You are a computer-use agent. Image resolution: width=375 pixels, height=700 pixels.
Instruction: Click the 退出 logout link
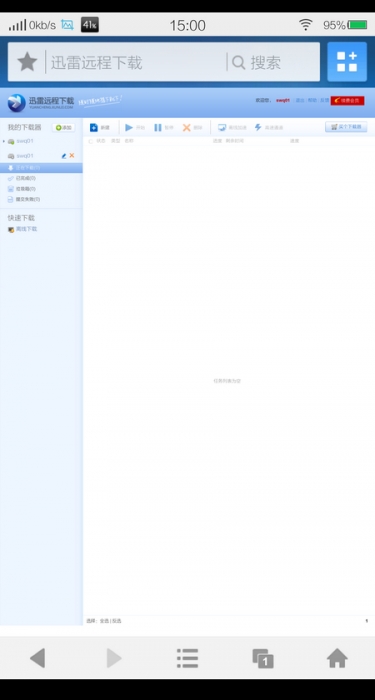point(300,100)
